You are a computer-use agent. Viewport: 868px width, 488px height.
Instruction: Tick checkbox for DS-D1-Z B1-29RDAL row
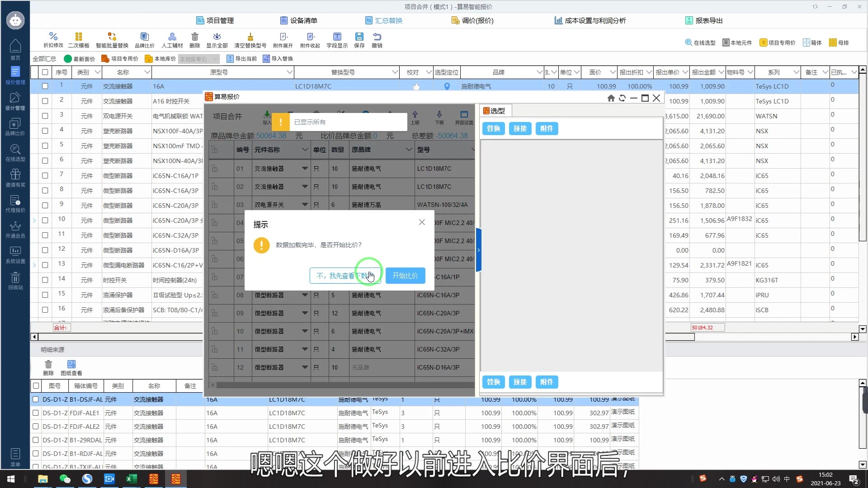point(35,440)
